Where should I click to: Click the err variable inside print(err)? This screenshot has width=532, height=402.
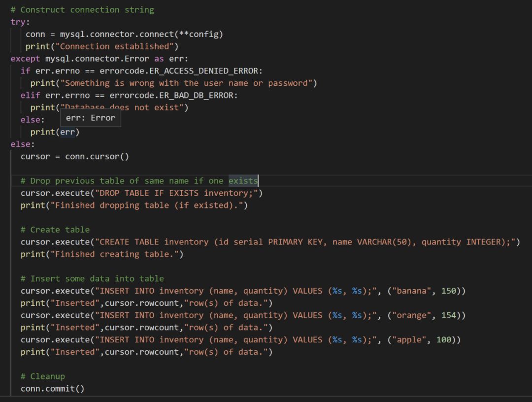pos(67,132)
